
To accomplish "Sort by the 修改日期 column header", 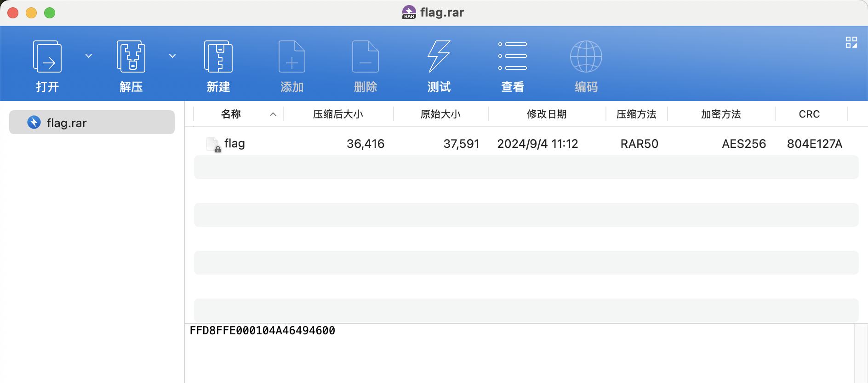I will tap(547, 114).
